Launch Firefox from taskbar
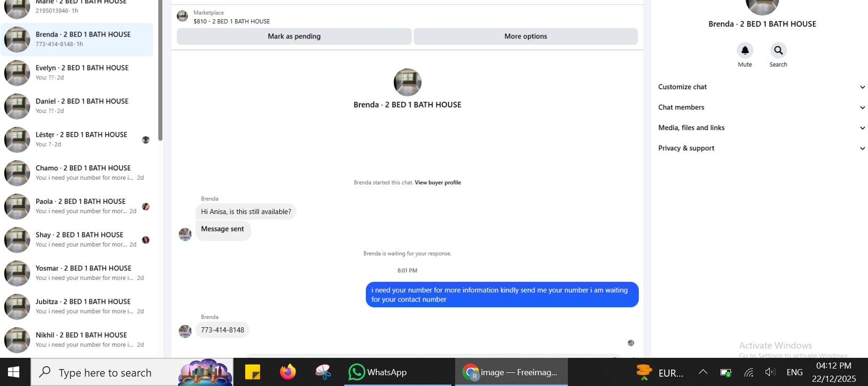The width and height of the screenshot is (868, 386). tap(288, 372)
